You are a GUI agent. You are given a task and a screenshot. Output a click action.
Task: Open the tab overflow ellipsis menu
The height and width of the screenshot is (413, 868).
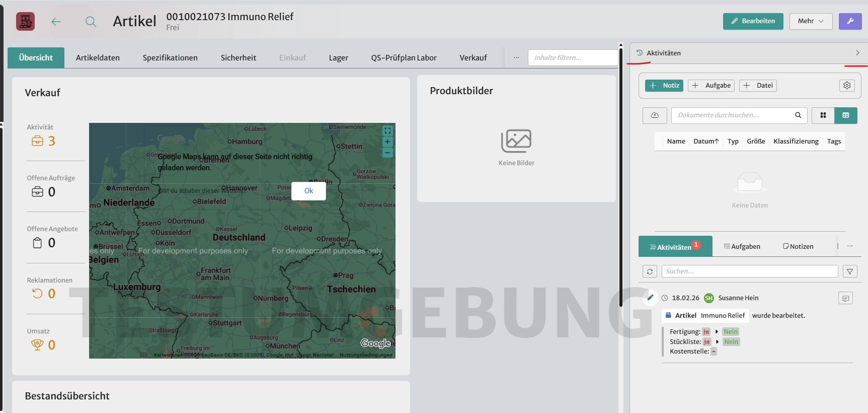[x=516, y=58]
